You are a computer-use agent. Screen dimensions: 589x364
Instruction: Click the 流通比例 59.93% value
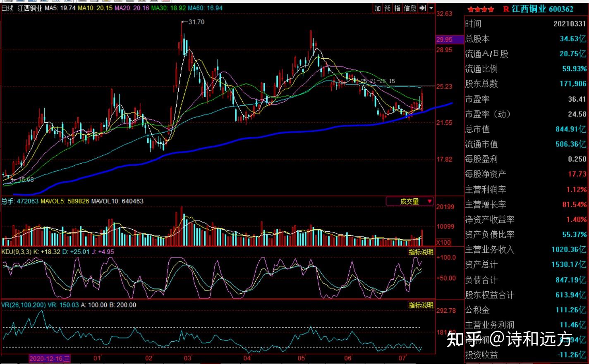tap(574, 69)
